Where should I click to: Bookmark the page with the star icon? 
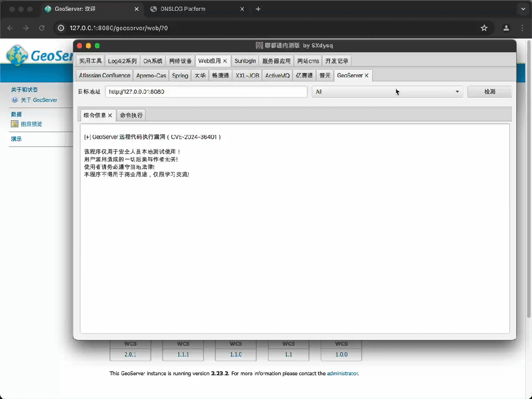point(484,28)
